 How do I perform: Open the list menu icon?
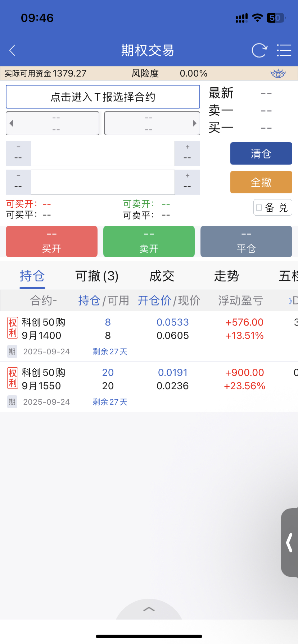pos(284,50)
